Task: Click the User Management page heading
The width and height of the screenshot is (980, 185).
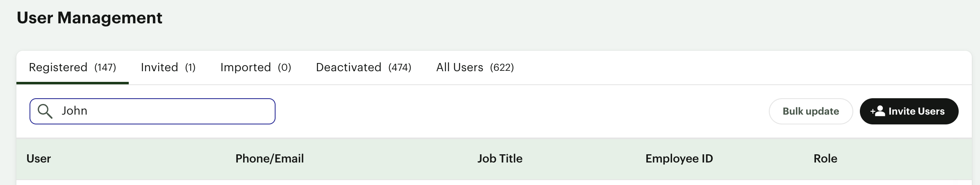Action: pos(89,18)
